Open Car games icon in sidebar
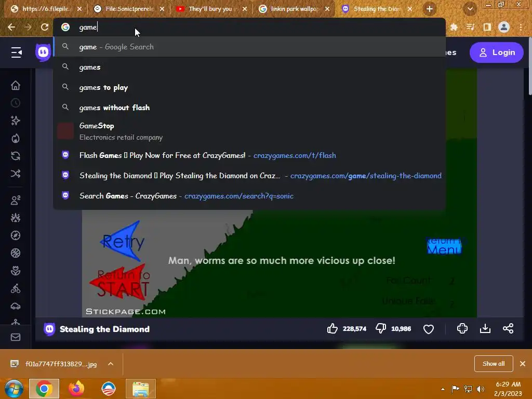The image size is (532, 399). click(x=15, y=306)
